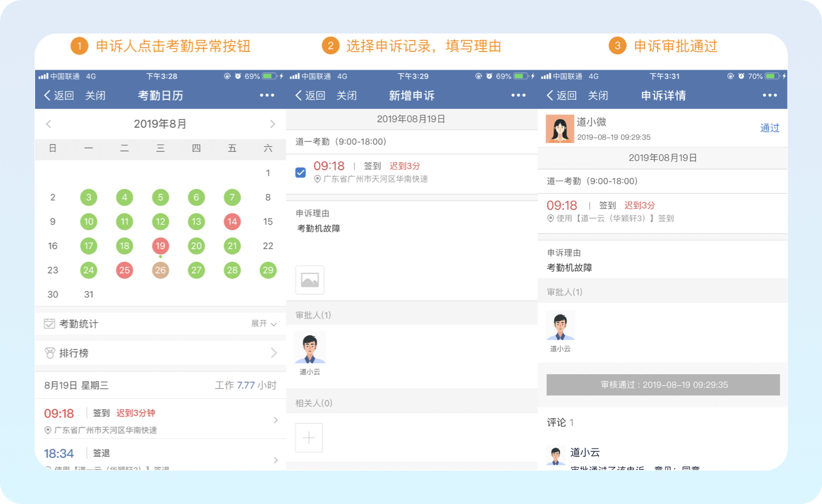Open more options in 考勤日历 header
822x504 pixels.
[x=267, y=95]
